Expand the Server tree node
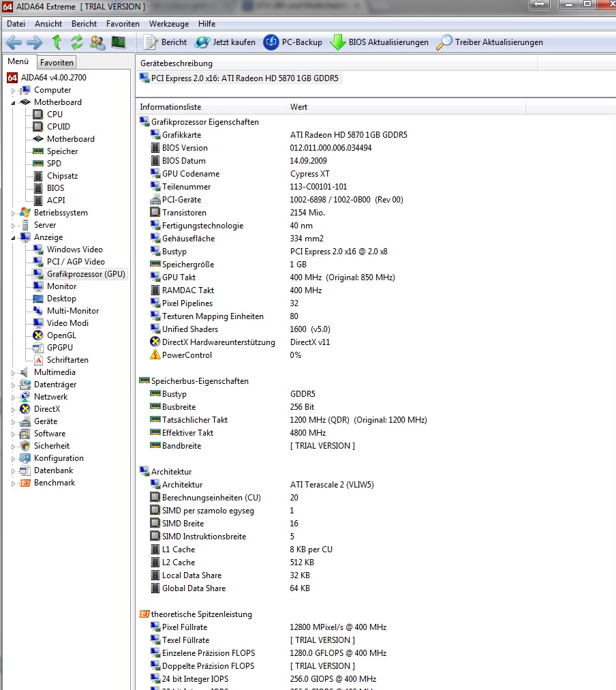 pyautogui.click(x=13, y=226)
